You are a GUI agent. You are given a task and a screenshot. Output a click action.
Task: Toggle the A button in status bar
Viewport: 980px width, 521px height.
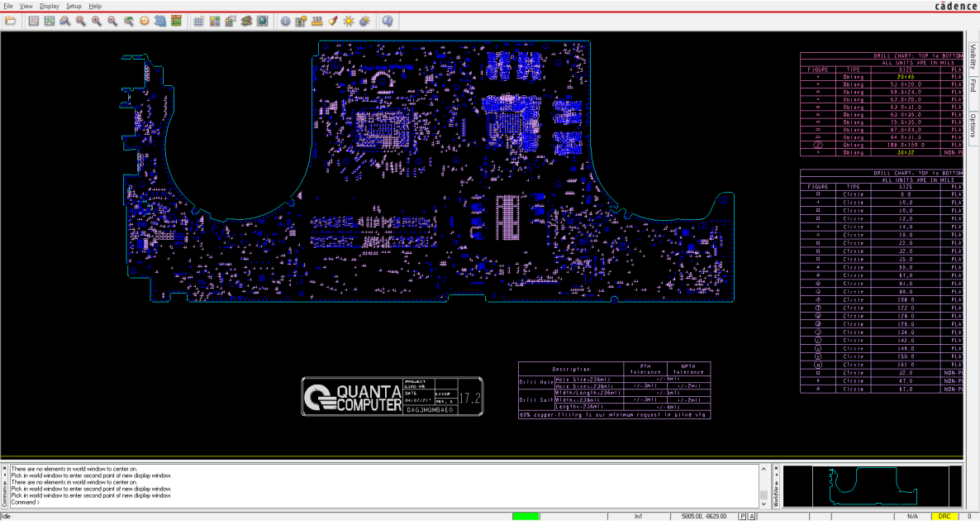click(752, 516)
